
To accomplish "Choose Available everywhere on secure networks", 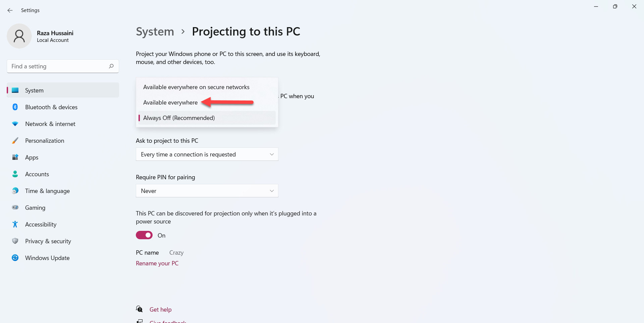I will 196,87.
